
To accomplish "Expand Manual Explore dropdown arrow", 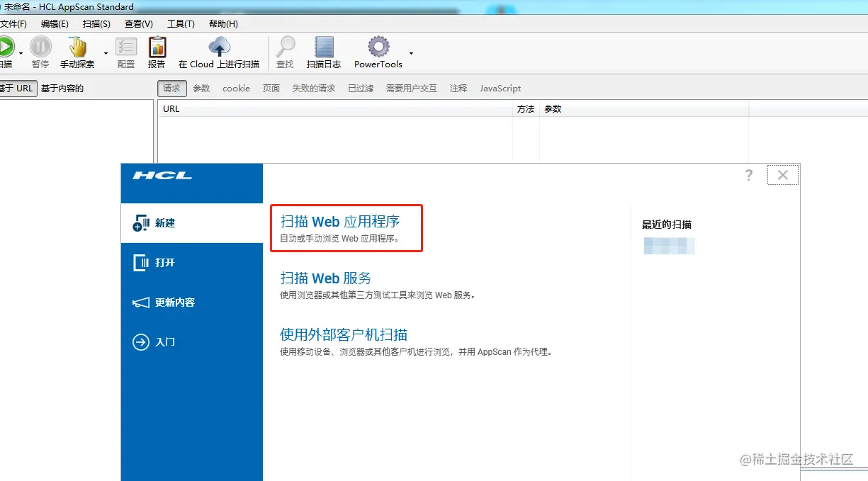I will click(106, 53).
